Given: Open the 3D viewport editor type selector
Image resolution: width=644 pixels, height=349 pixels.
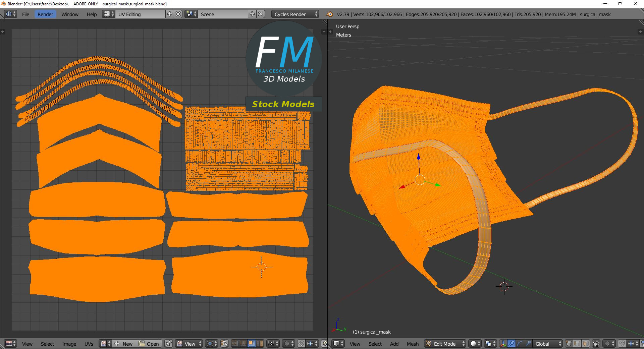Looking at the screenshot, I should click(x=338, y=344).
